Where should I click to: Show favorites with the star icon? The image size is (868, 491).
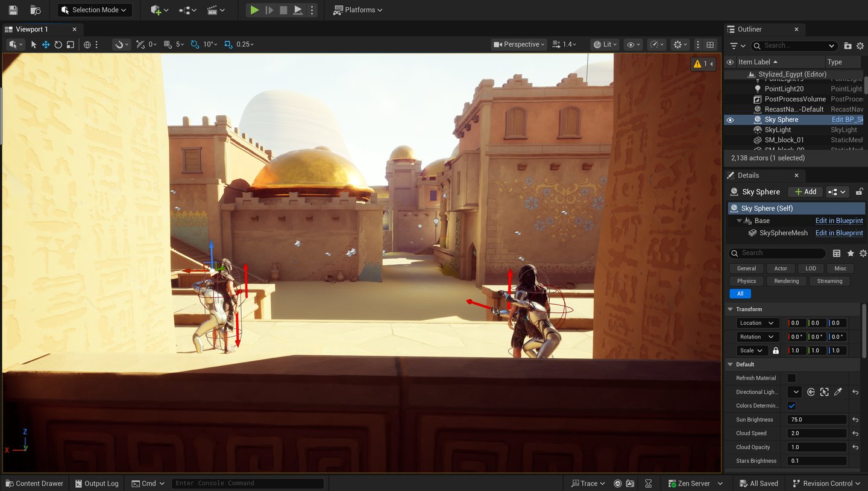851,253
